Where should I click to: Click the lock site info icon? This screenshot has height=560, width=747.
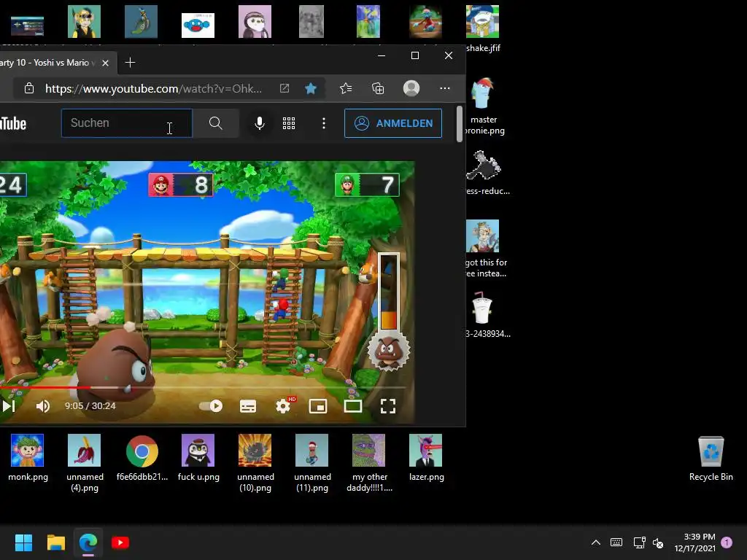[29, 88]
